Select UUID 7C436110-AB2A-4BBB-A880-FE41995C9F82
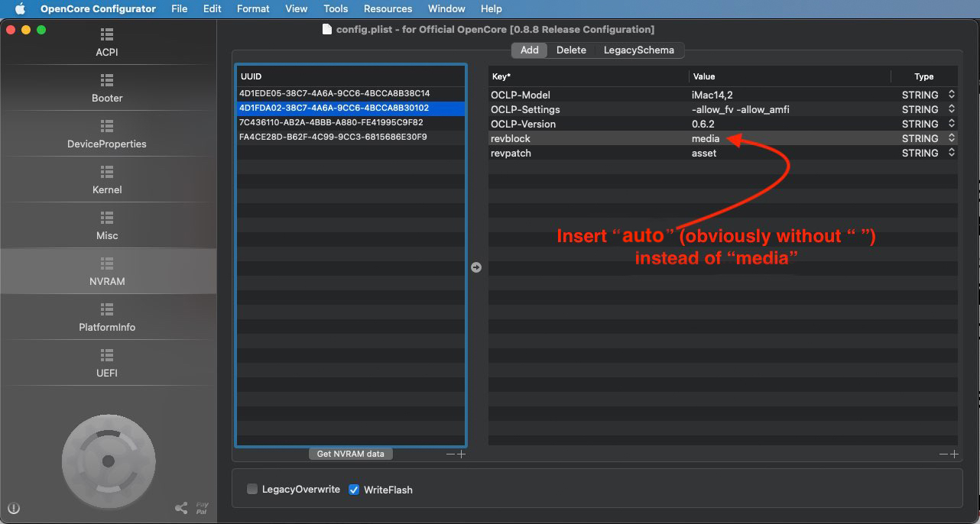Image resolution: width=980 pixels, height=524 pixels. coord(351,123)
